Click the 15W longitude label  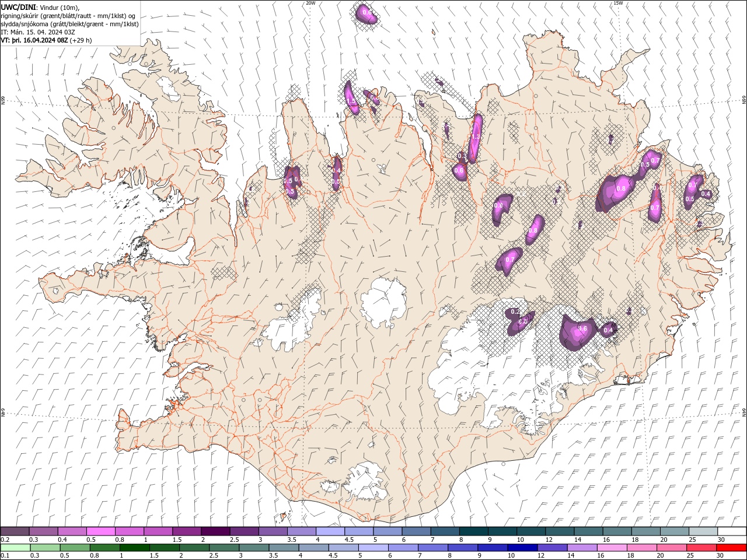(618, 3)
